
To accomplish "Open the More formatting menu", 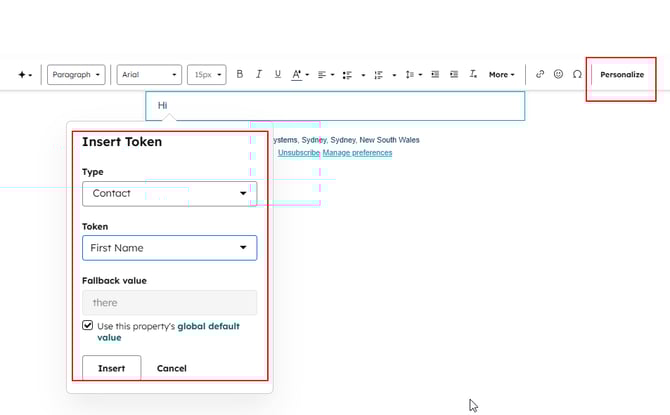I will pos(501,75).
